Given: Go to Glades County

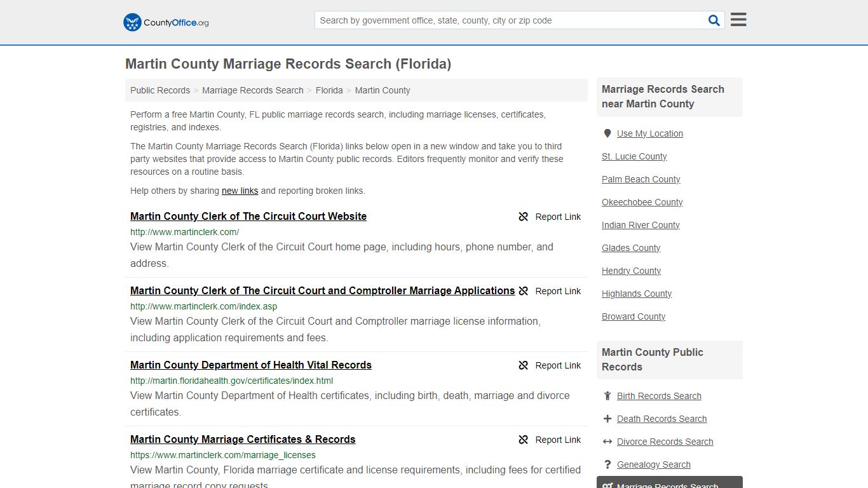Looking at the screenshot, I should [x=631, y=248].
